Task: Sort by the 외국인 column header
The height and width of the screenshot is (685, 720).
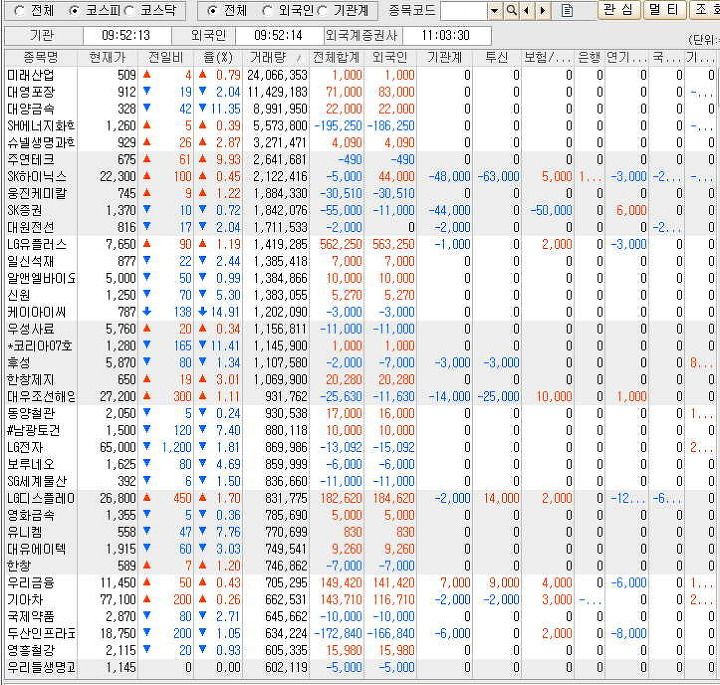Action: 389,57
